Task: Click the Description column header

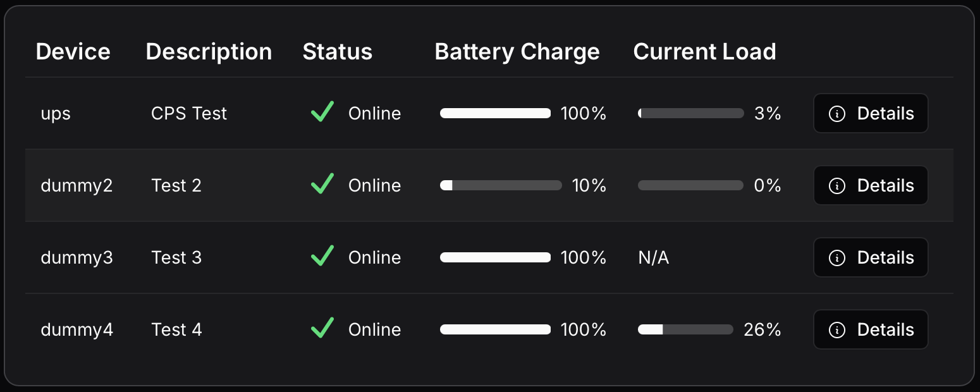Action: click(209, 52)
